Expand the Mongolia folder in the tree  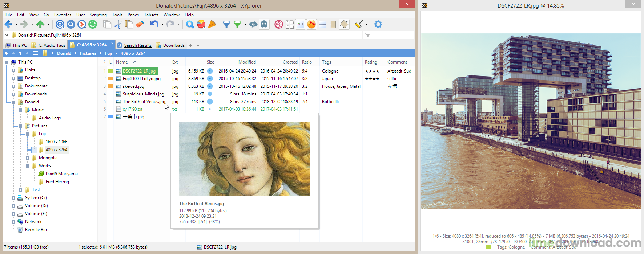[x=28, y=158]
